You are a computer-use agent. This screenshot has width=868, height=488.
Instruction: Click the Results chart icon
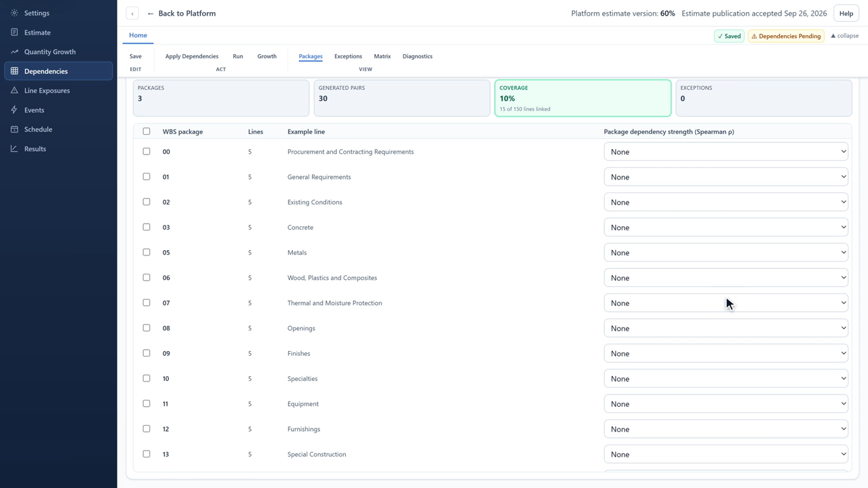click(x=14, y=148)
